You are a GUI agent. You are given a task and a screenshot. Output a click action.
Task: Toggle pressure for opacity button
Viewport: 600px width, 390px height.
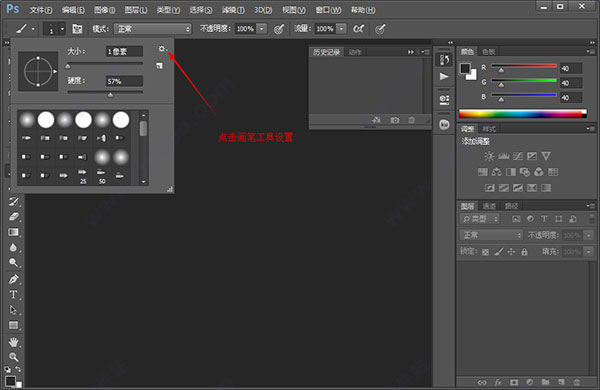[x=279, y=29]
